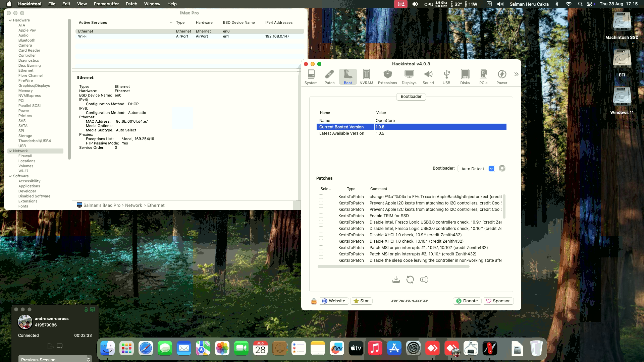Check the Enable TRIM for SSD patch

click(x=321, y=216)
